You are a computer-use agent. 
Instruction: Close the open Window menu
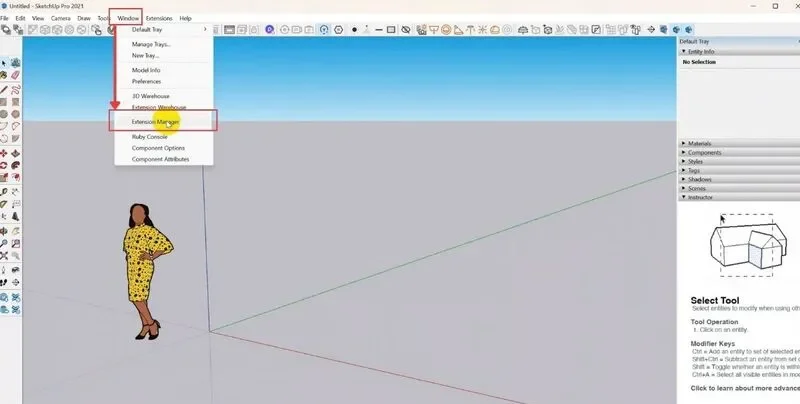(x=128, y=18)
